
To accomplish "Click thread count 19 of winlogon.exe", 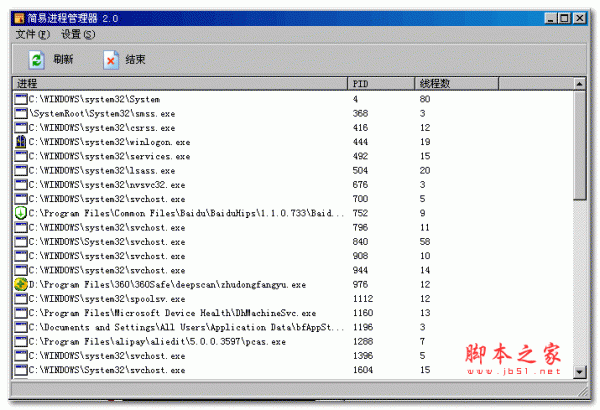I will (x=425, y=142).
